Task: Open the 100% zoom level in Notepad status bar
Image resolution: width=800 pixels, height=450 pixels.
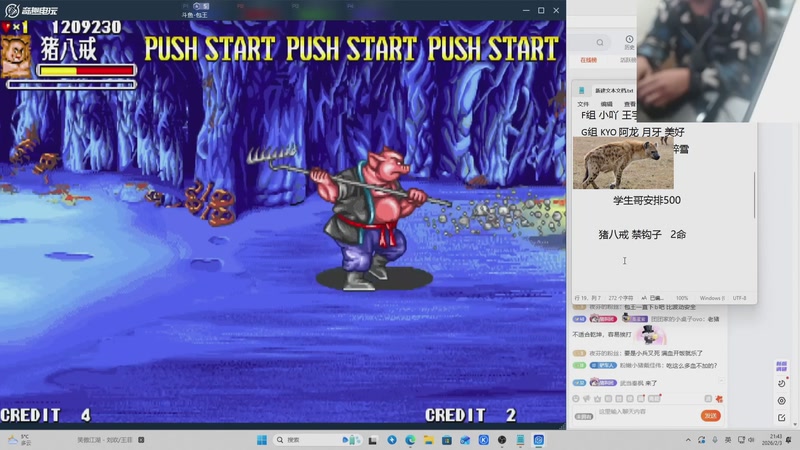Action: pyautogui.click(x=682, y=298)
